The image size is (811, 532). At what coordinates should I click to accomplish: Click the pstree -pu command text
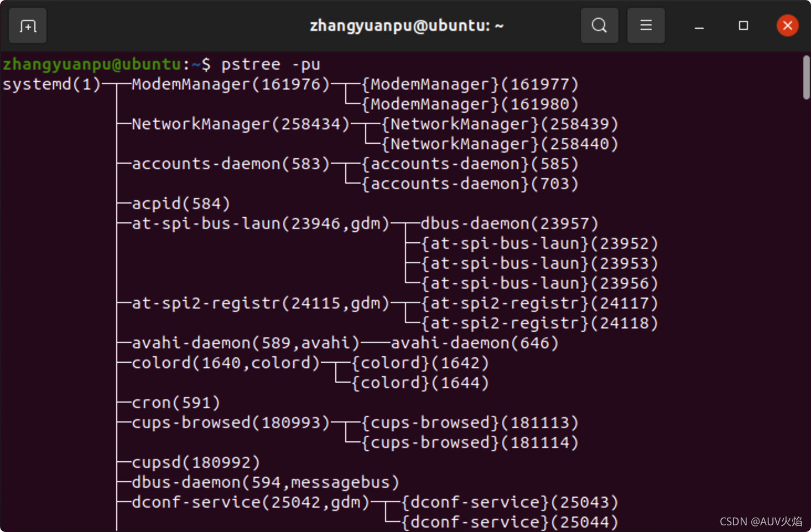click(x=271, y=64)
